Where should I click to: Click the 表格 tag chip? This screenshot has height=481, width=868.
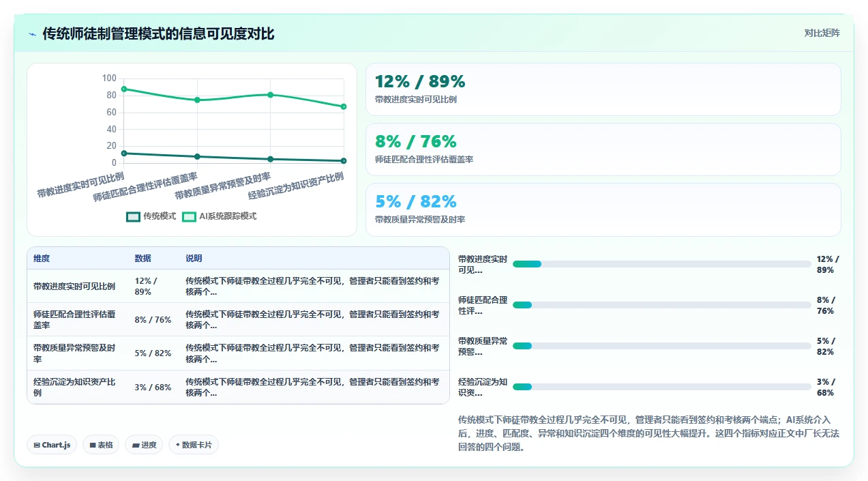[x=101, y=445]
